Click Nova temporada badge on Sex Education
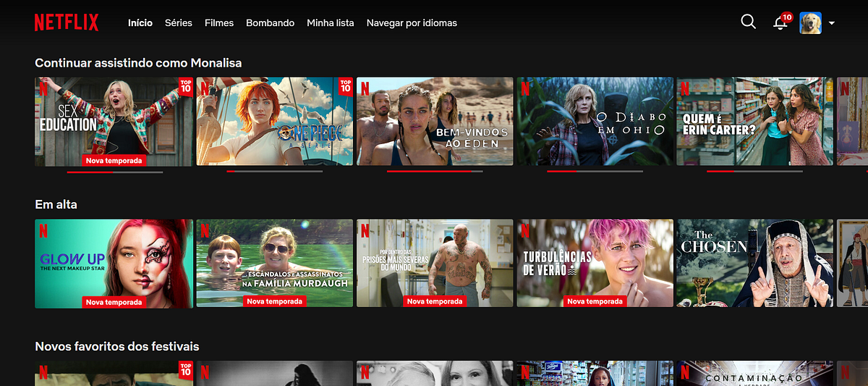This screenshot has height=386, width=868. pyautogui.click(x=114, y=160)
